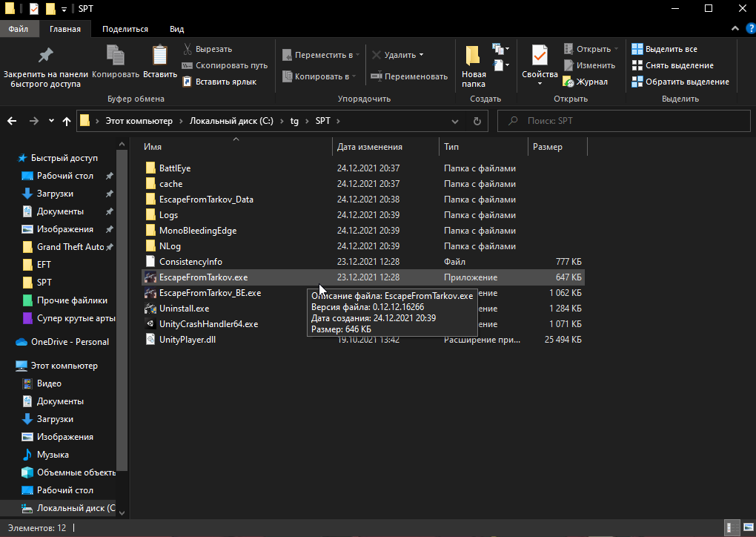Click the Копировать ribbon icon

[x=115, y=62]
